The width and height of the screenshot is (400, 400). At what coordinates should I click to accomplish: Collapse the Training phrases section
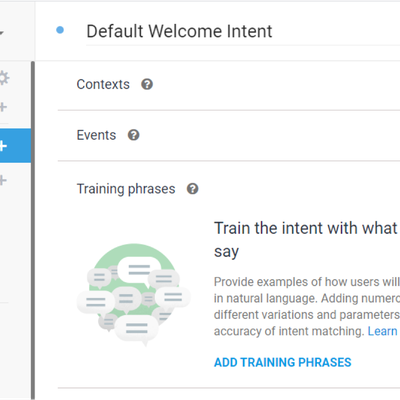tap(126, 189)
